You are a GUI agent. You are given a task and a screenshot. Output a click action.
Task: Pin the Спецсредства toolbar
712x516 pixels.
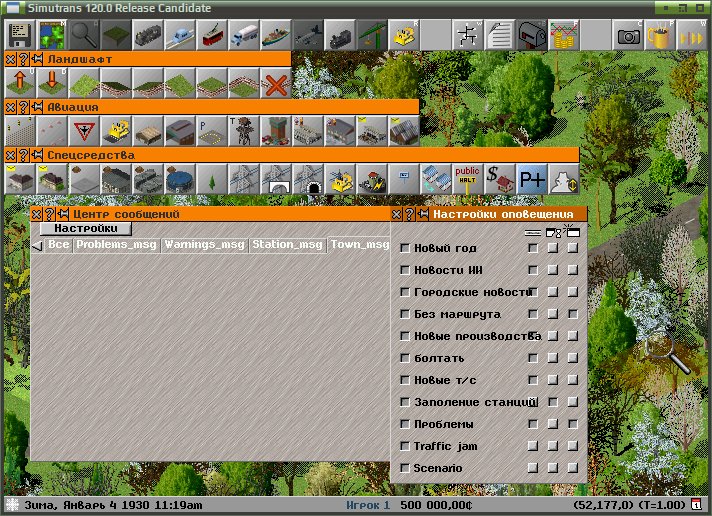point(37,155)
